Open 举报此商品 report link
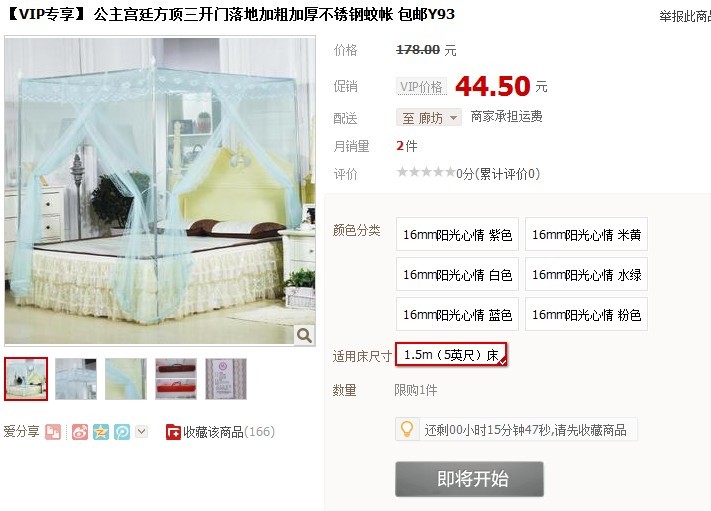711x511 pixels. (685, 17)
